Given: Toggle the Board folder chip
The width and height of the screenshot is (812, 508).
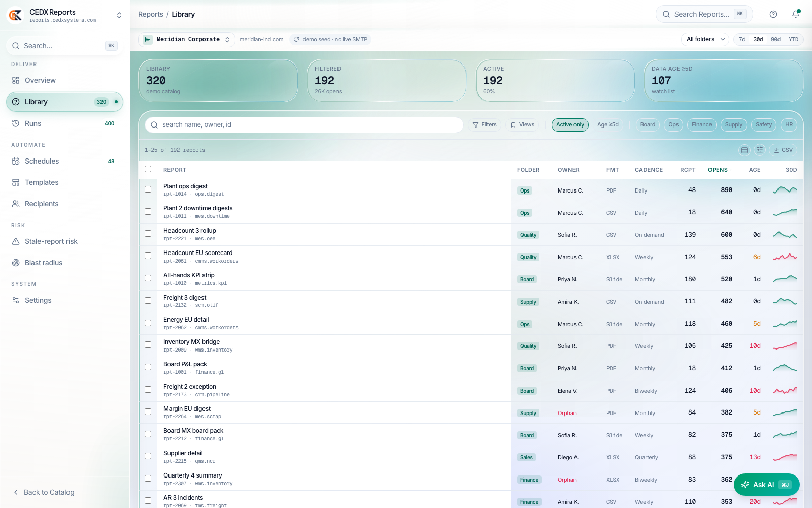Looking at the screenshot, I should coord(648,124).
